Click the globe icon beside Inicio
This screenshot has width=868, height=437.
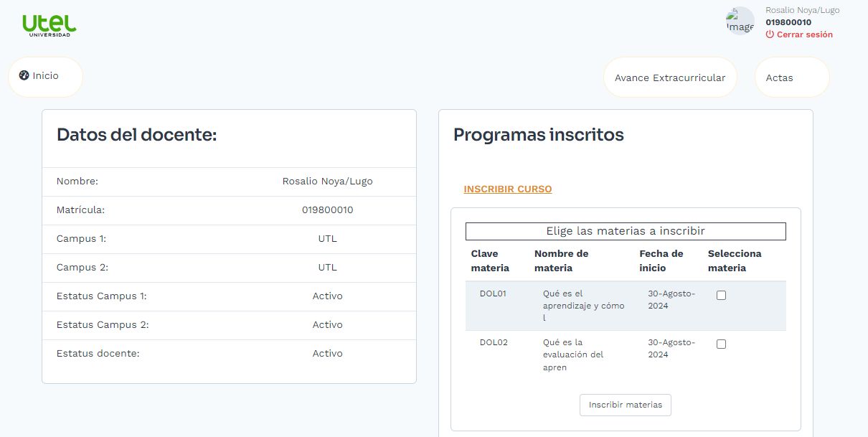click(24, 75)
